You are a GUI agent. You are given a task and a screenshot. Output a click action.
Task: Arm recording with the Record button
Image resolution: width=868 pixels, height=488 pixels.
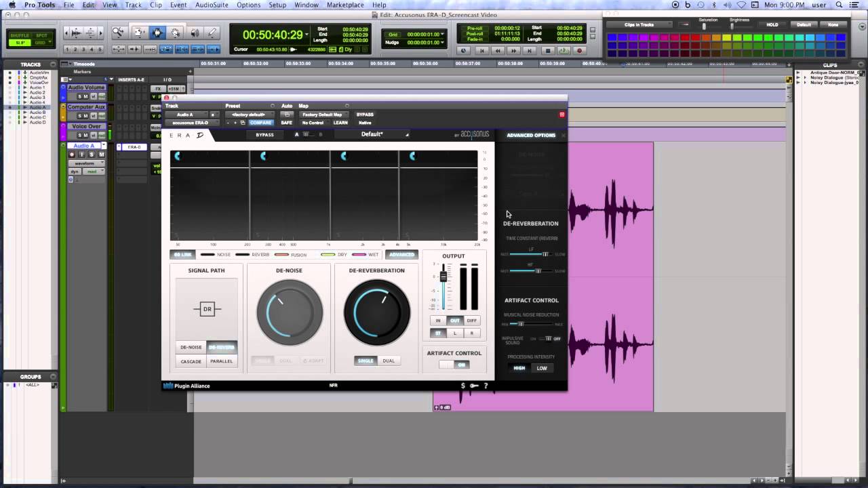579,50
